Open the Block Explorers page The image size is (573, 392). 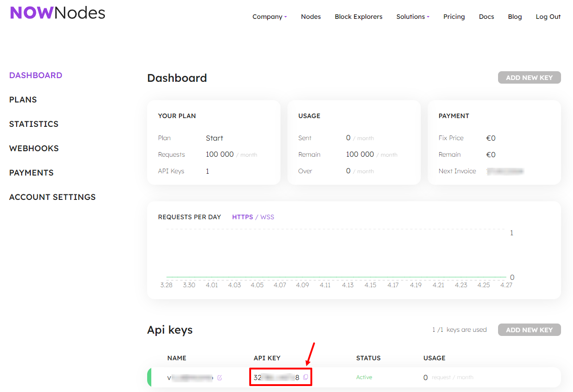click(359, 17)
